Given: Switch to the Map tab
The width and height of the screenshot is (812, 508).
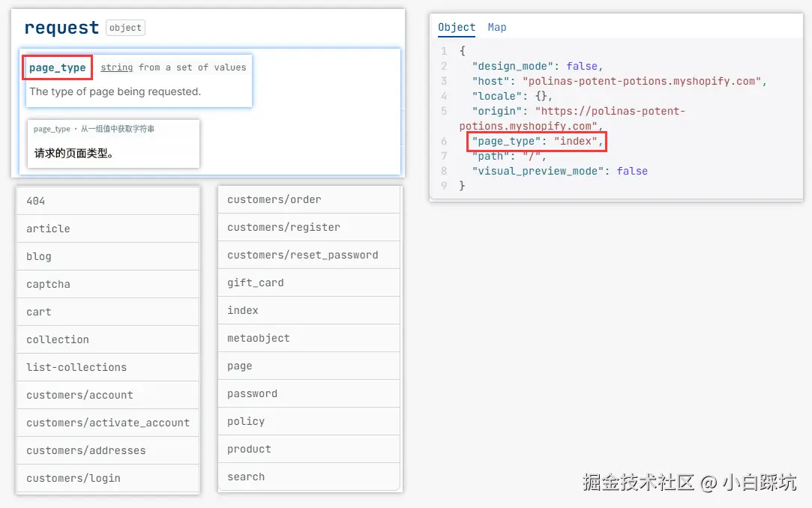Looking at the screenshot, I should [x=496, y=28].
